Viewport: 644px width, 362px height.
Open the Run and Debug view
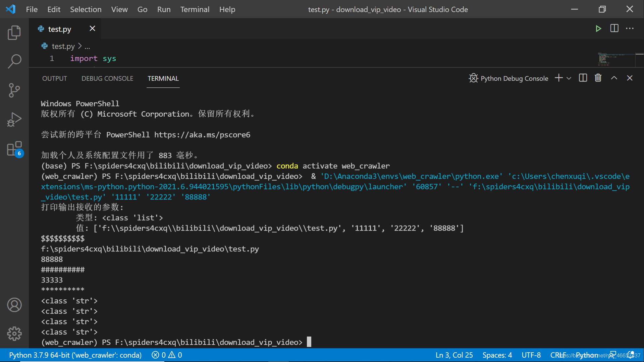(x=14, y=119)
